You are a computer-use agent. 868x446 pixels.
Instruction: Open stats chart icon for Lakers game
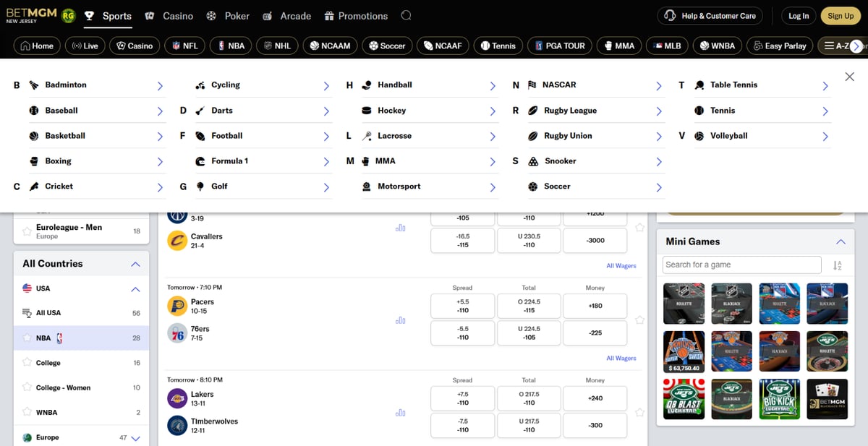pyautogui.click(x=401, y=413)
